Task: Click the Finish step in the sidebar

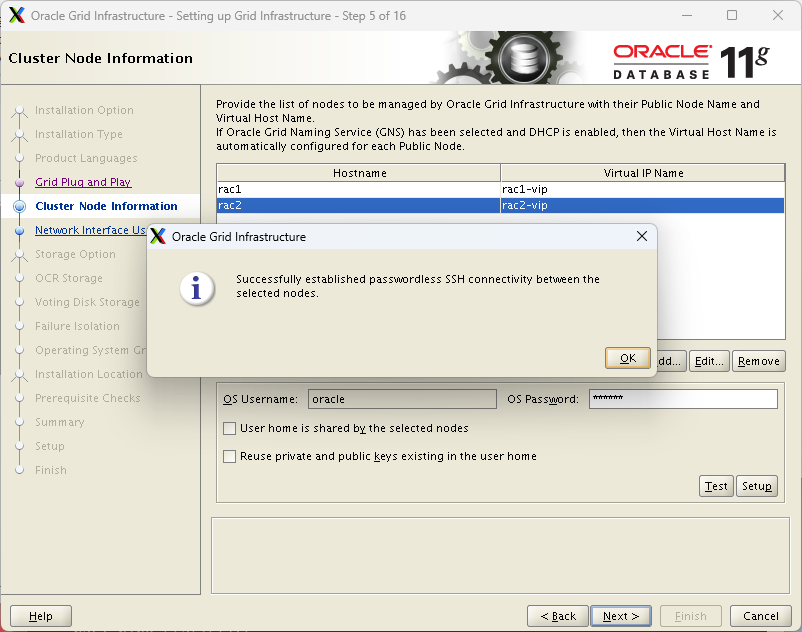Action: point(51,470)
